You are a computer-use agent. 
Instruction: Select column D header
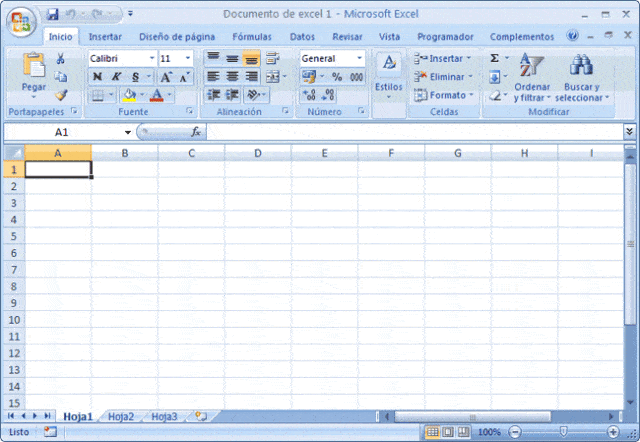[258, 153]
